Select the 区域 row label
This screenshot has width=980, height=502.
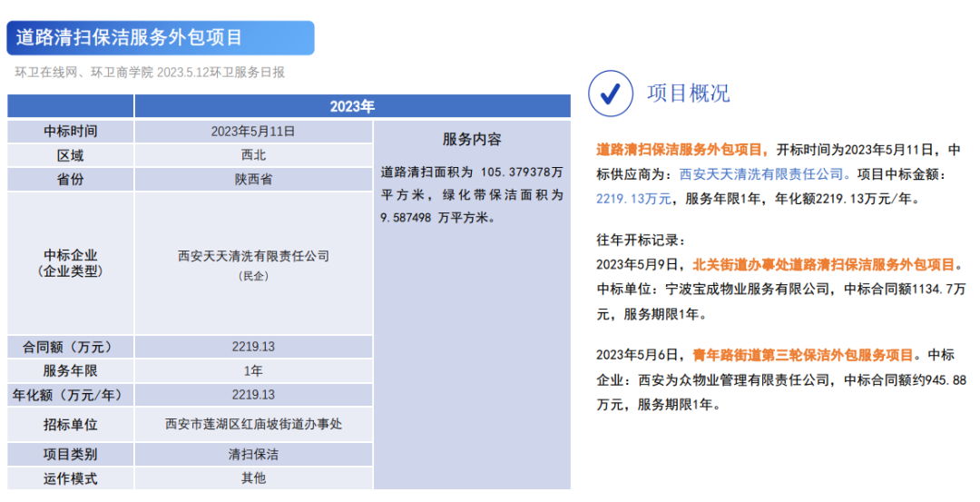pos(70,155)
